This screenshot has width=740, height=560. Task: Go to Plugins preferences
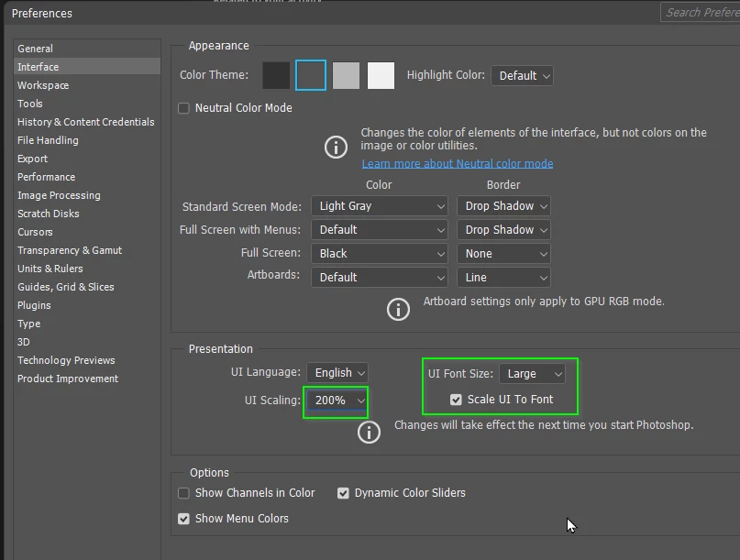[87, 305]
